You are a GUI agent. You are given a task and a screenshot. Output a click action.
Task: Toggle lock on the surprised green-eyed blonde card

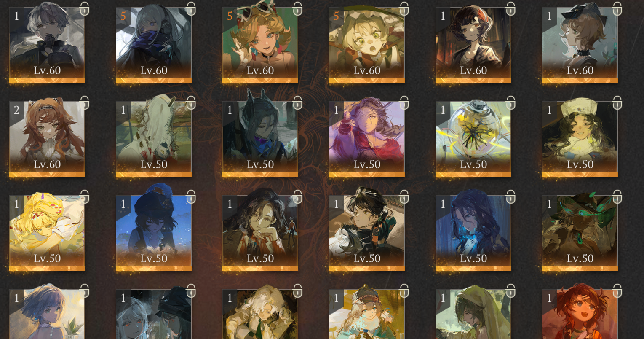point(404,8)
